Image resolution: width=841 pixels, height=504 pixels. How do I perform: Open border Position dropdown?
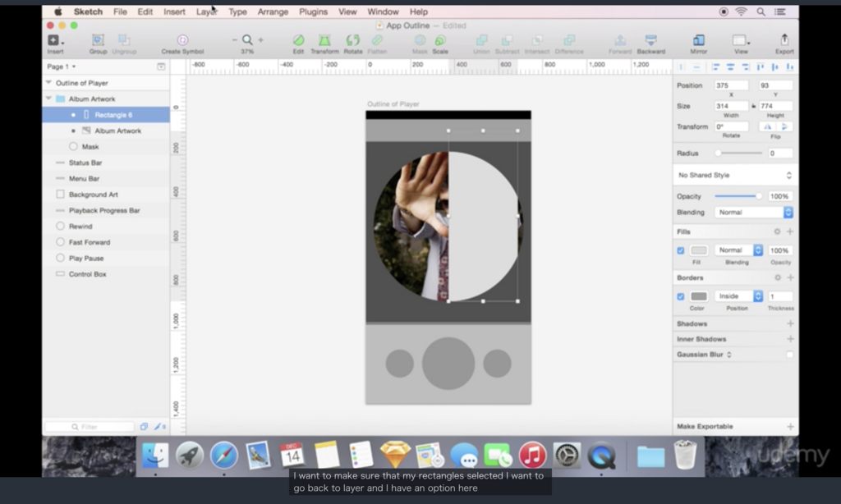(738, 296)
